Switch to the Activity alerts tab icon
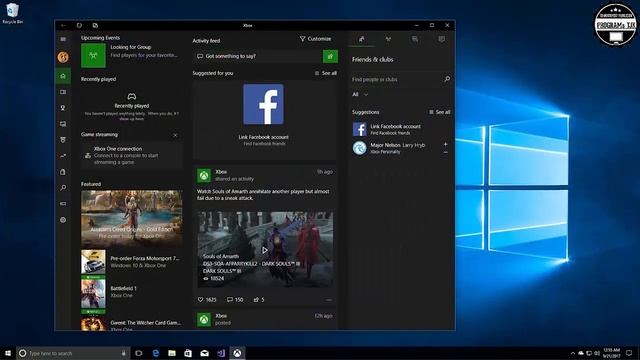The image size is (640, 360). pyautogui.click(x=441, y=39)
